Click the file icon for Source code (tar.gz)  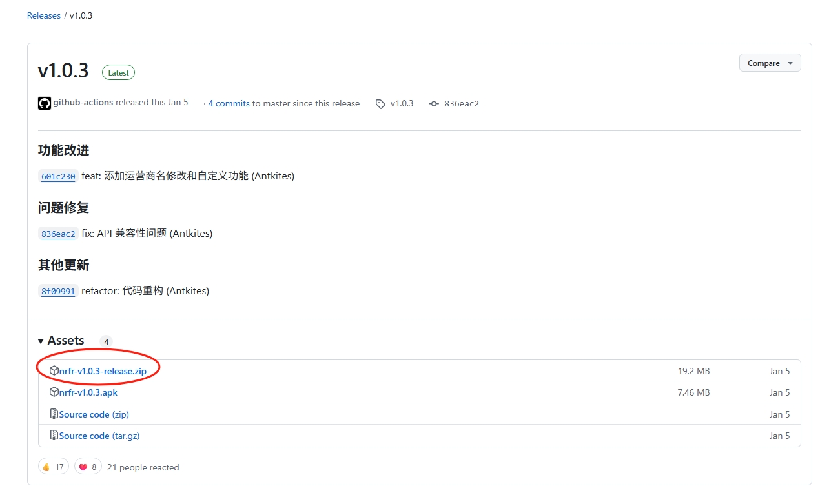(x=54, y=436)
